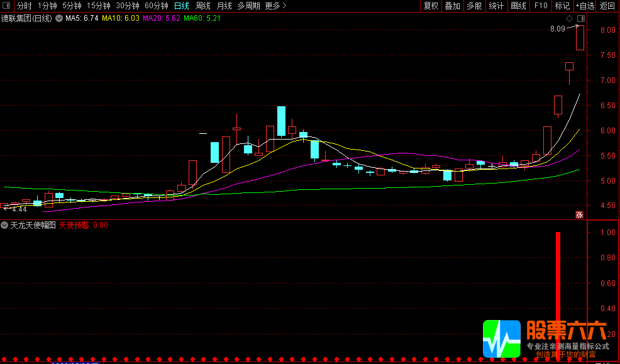Screen dimensions: 620x364
Task: Click the latest candlestick near 8.09
Action: tap(580, 38)
